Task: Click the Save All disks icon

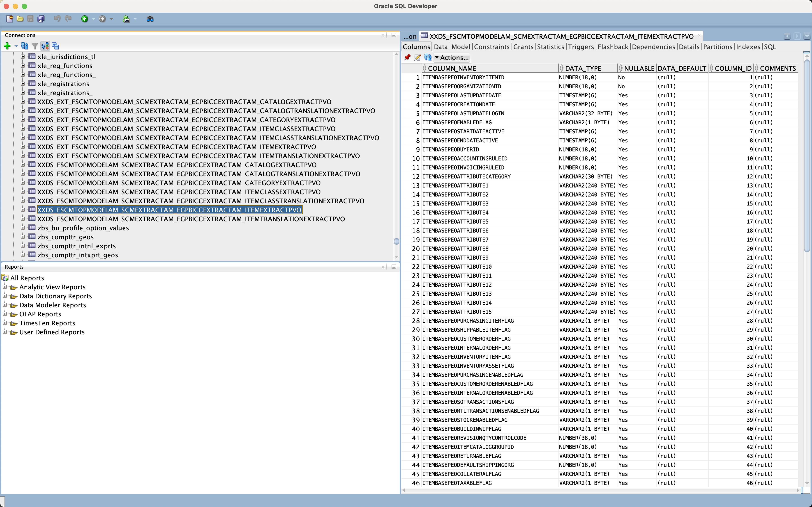Action: point(41,19)
